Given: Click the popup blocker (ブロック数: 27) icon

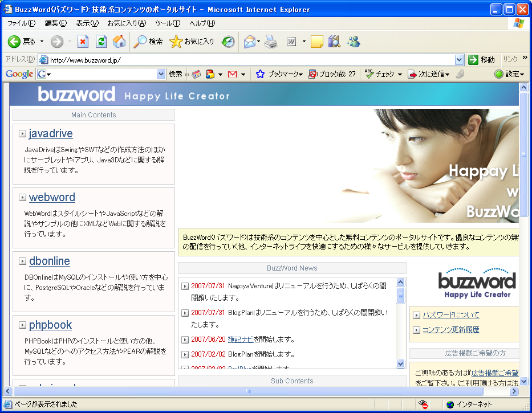Looking at the screenshot, I should 312,74.
